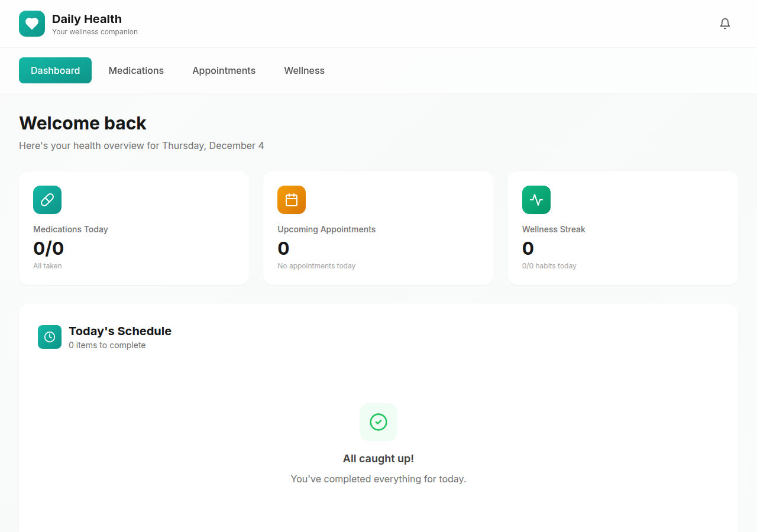Click the Upcoming Appointments label
Screen dimensions: 757x532
pyautogui.click(x=326, y=229)
